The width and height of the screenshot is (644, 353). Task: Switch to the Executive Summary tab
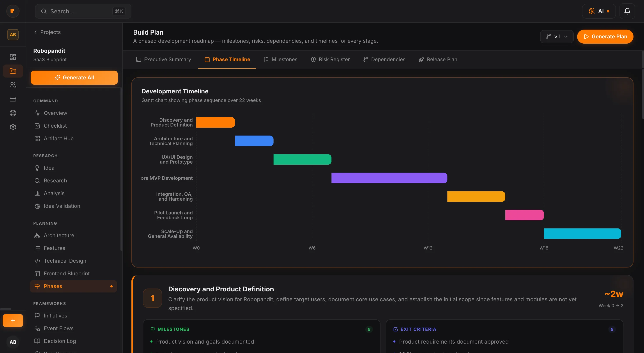click(163, 59)
